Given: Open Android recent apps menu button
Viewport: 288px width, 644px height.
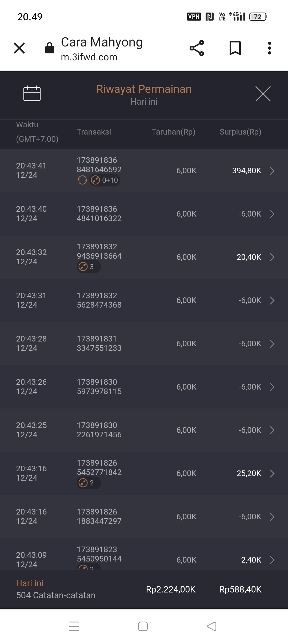Looking at the screenshot, I should tap(74, 626).
